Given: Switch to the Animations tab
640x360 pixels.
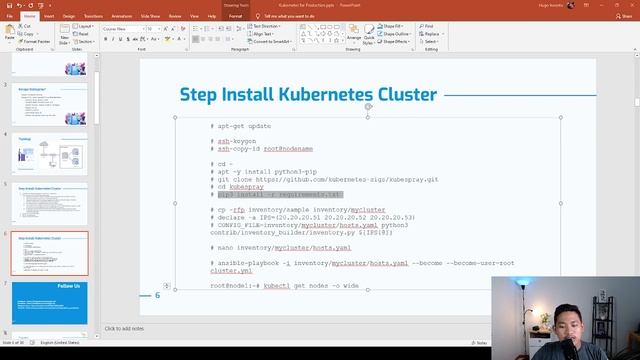Looking at the screenshot, I should [x=122, y=16].
